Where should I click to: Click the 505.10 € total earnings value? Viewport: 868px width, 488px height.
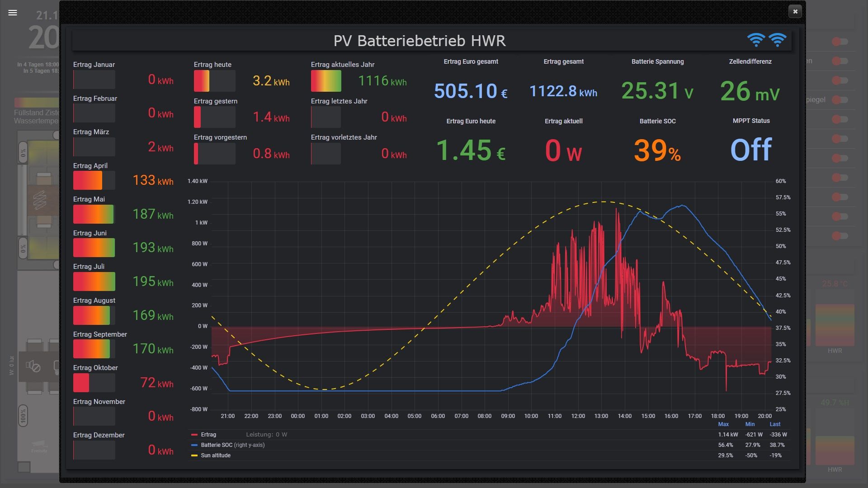point(471,91)
